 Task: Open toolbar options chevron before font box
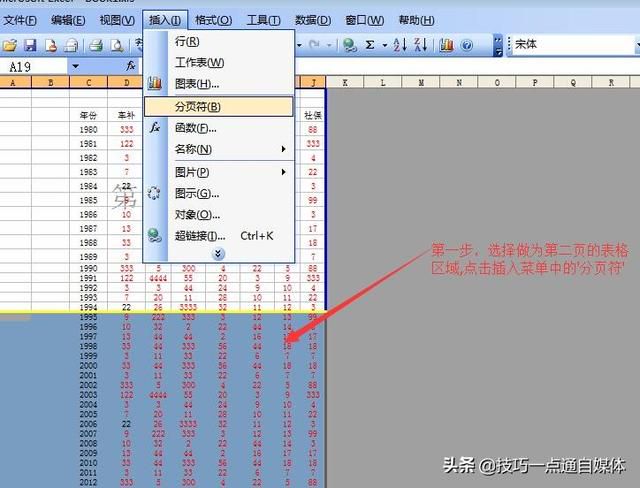(x=498, y=45)
